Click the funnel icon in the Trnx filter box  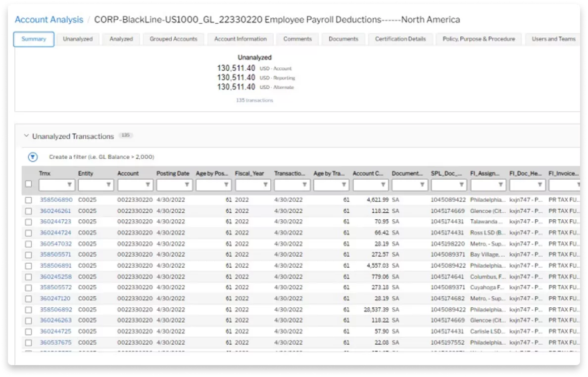69,185
